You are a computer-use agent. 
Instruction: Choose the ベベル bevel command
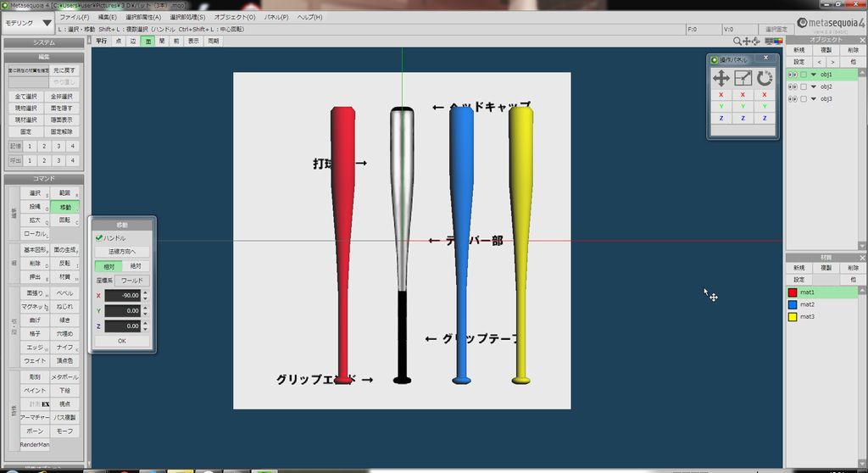(x=64, y=293)
